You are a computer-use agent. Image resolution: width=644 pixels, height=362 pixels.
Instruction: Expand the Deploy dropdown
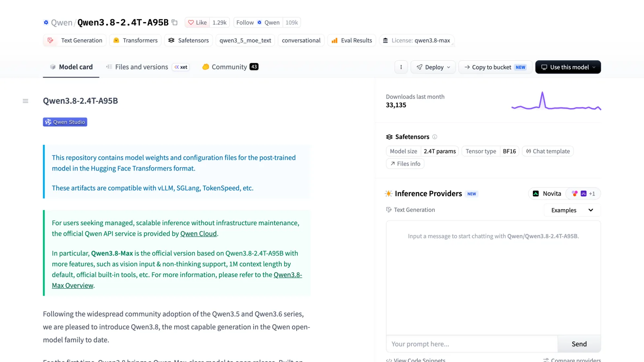[x=433, y=67]
